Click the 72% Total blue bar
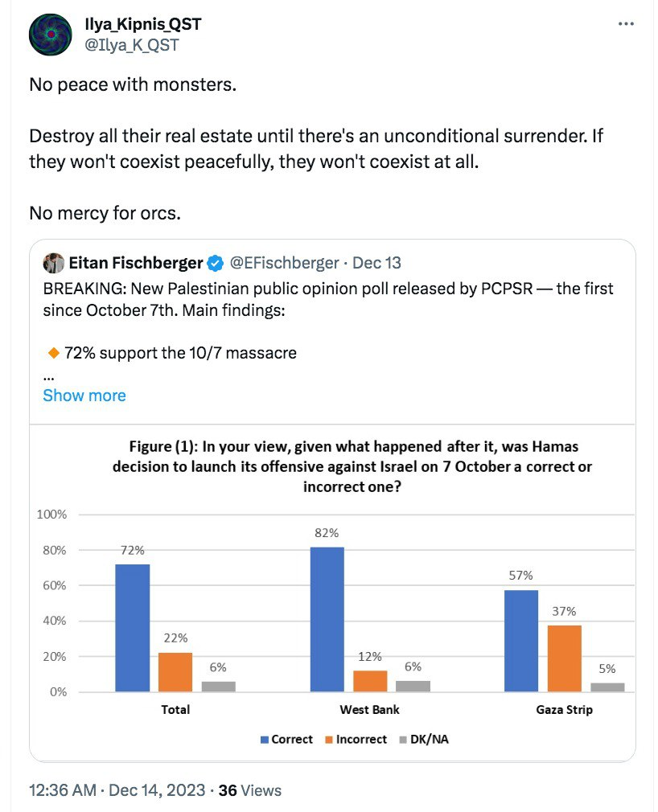Screen dimensions: 658x812 coord(132,627)
